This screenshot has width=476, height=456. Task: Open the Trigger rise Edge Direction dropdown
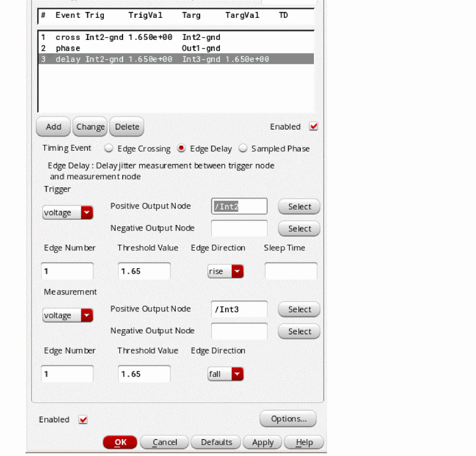[226, 271]
